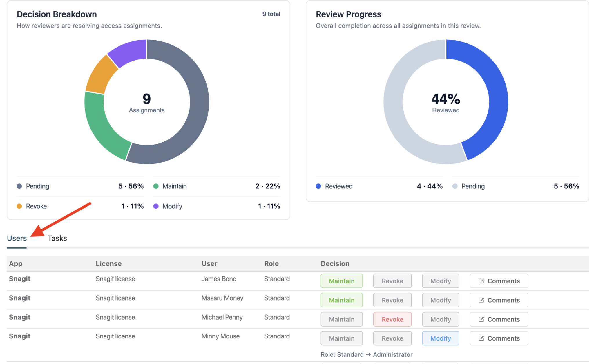
Task: Click the User column header
Action: click(209, 263)
